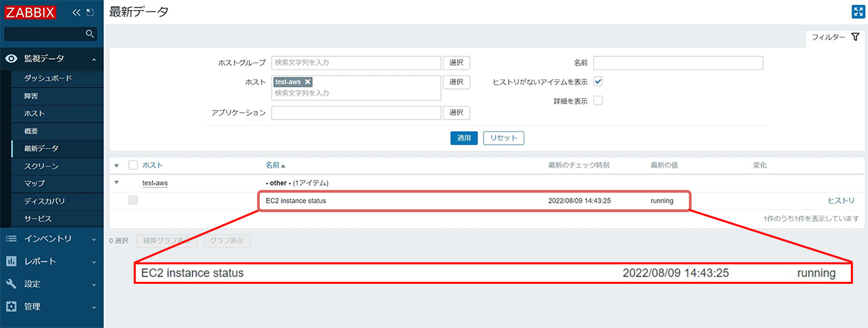Collapse the sidebar with double-chevron icon
The image size is (868, 328).
tap(76, 12)
